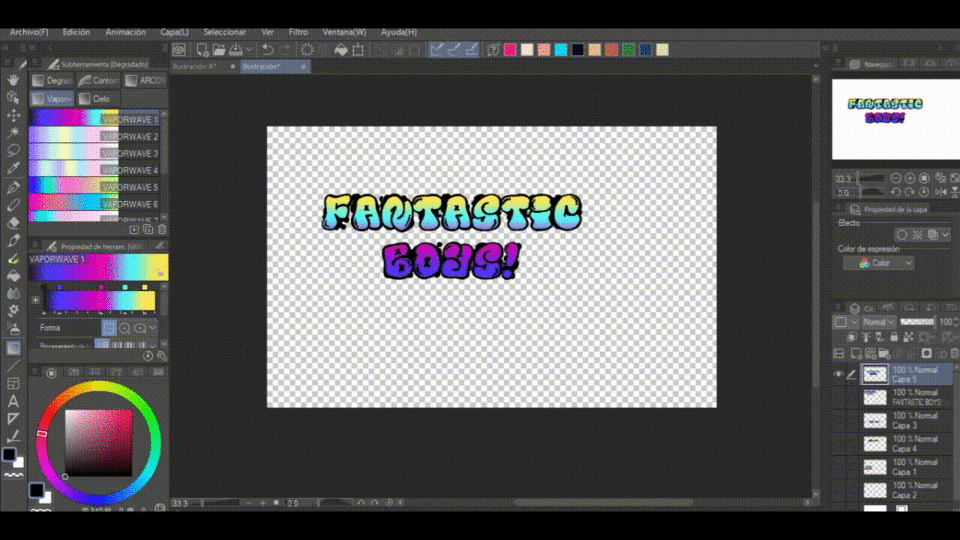Expand the Forma shape options arrow
The width and height of the screenshot is (960, 540).
pos(153,327)
